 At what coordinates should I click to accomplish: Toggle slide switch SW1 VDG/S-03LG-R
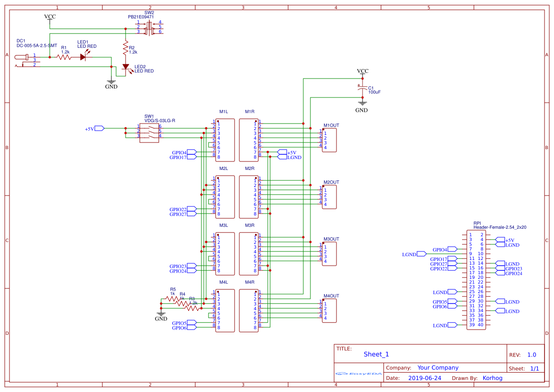click(148, 133)
